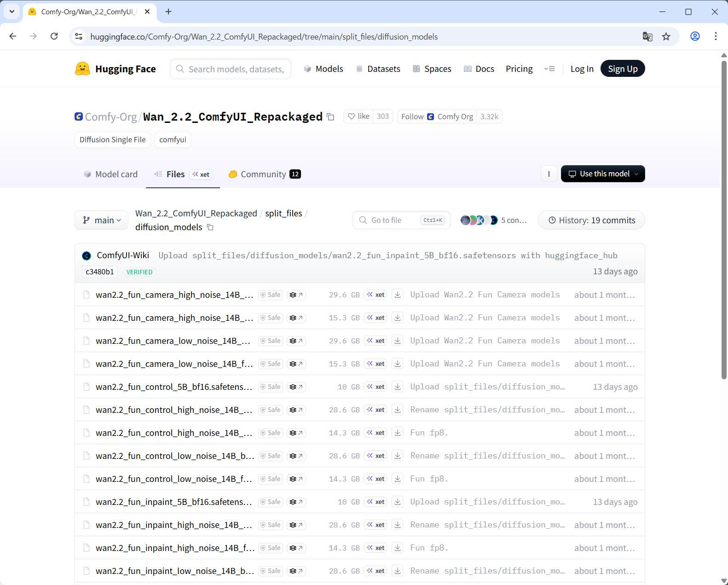728x585 pixels.
Task: Click the Log In link
Action: 582,69
